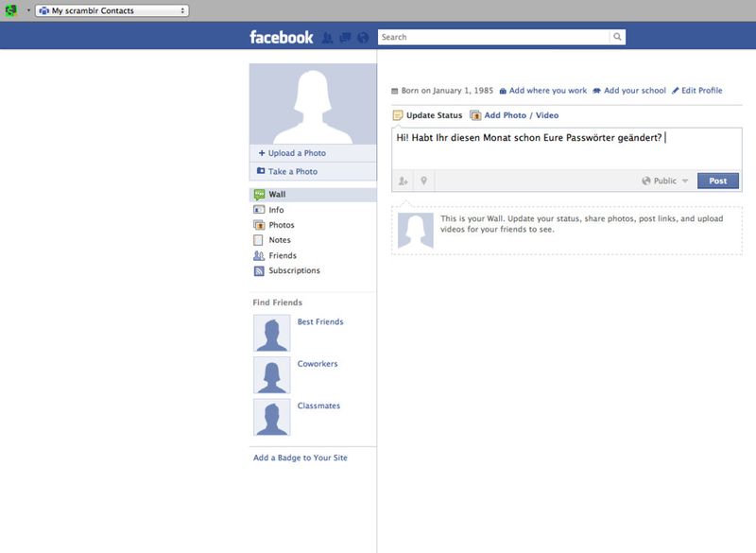Click the Classmates avatar thumbnail

tap(272, 417)
